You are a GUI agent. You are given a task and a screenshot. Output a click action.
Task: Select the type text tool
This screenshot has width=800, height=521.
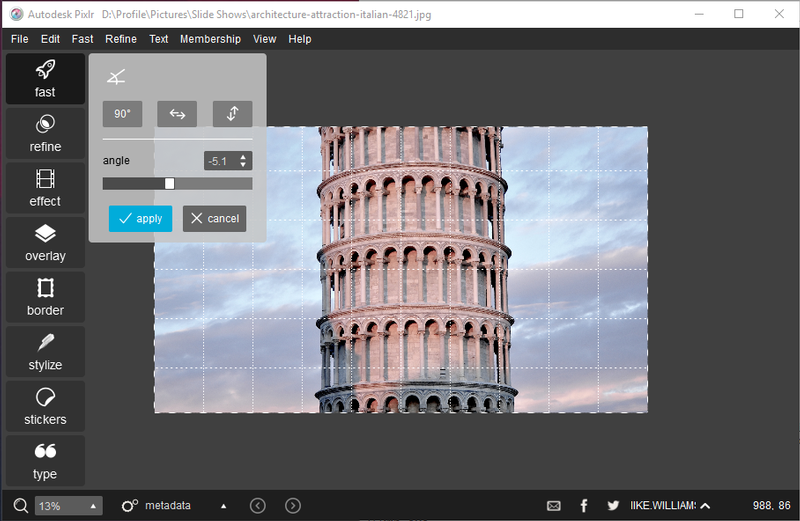coord(45,461)
